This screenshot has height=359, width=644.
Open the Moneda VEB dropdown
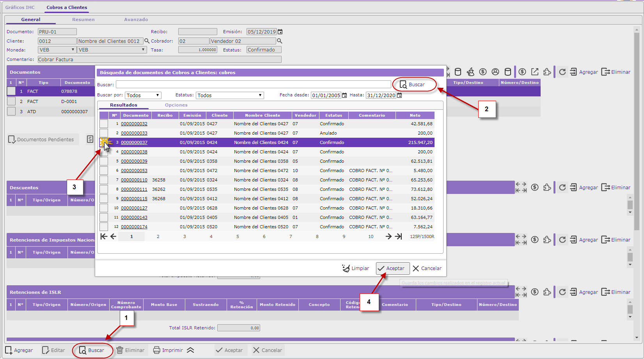pos(57,50)
